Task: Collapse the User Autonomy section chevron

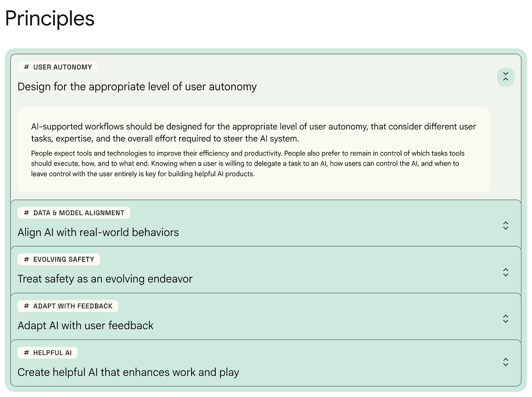Action: click(505, 77)
